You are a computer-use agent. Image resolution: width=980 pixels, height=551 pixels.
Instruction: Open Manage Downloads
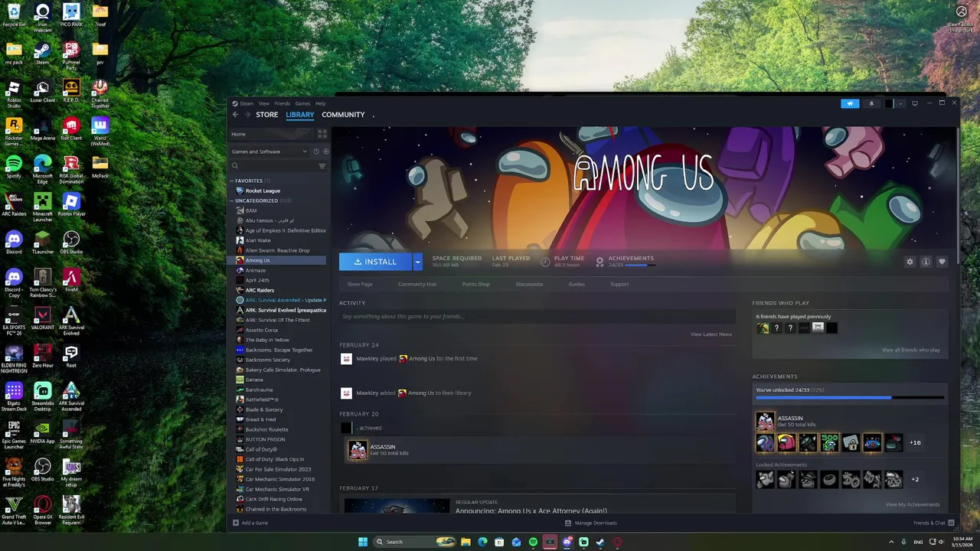591,523
